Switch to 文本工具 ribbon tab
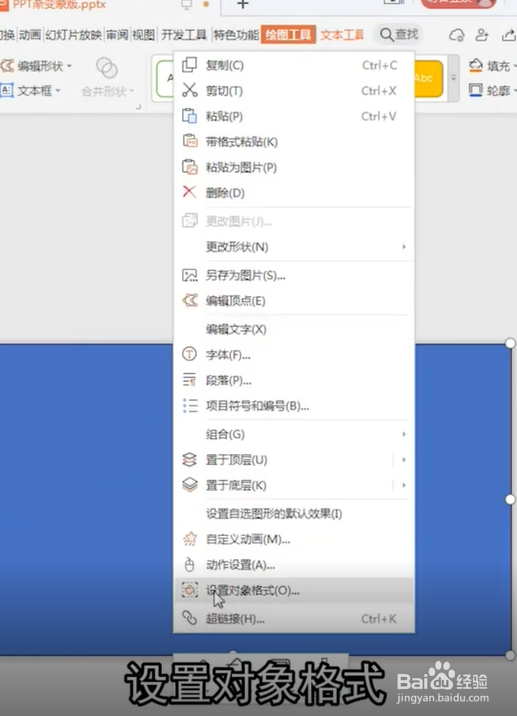Viewport: 517px width, 716px height. [342, 35]
